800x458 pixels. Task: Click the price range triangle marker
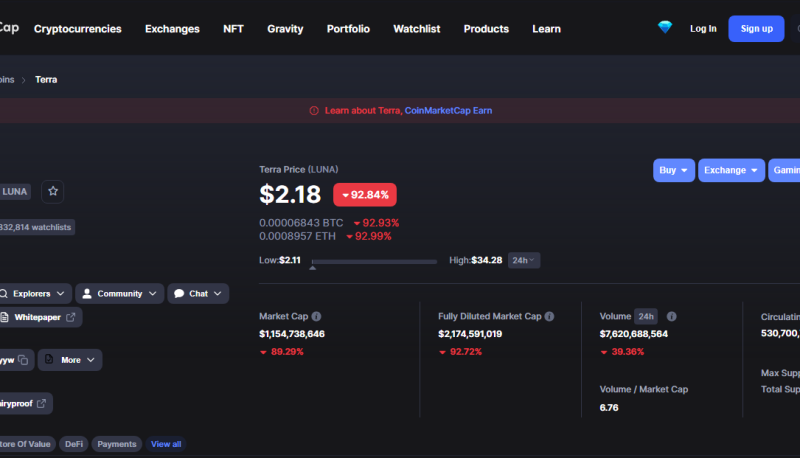pyautogui.click(x=313, y=267)
